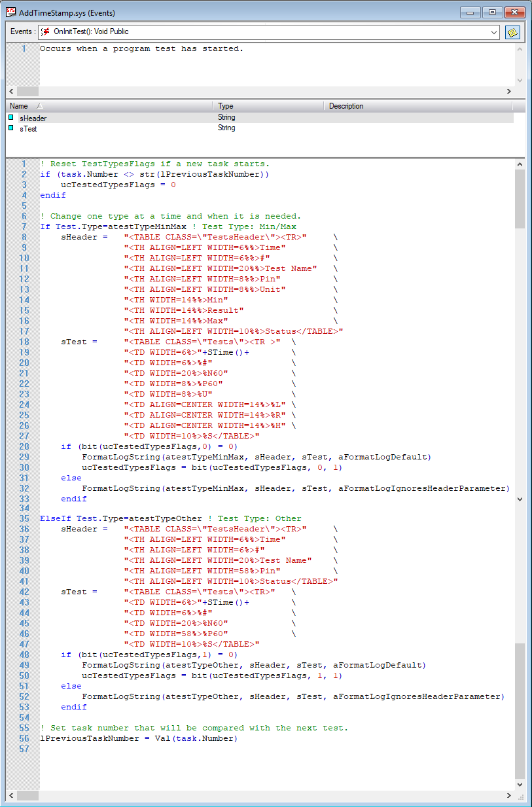The image size is (532, 807).
Task: Place cursor on lPreviousTaskNumber assignment line
Action: 139,739
